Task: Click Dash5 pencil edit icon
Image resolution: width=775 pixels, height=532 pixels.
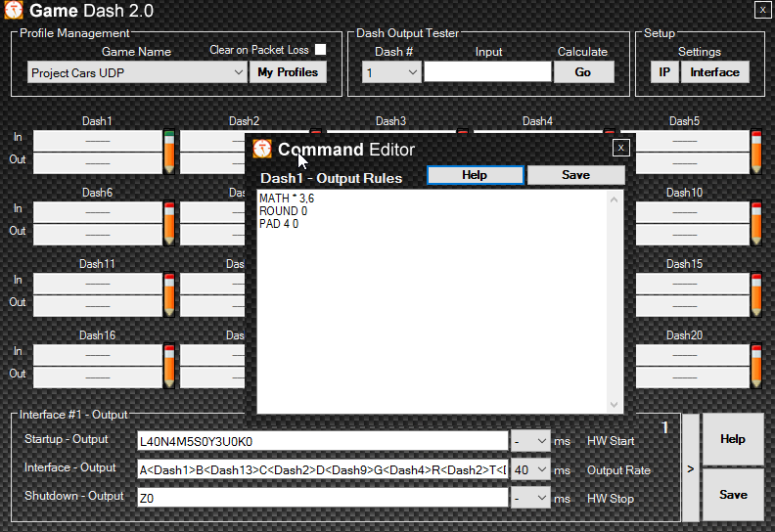Action: (756, 153)
